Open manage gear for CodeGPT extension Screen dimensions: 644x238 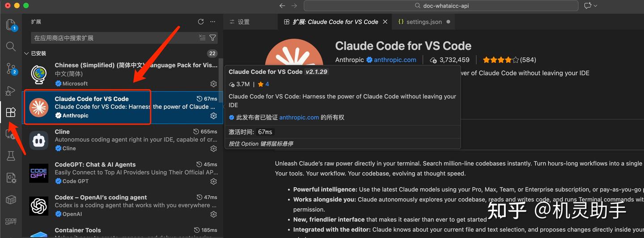click(x=213, y=181)
